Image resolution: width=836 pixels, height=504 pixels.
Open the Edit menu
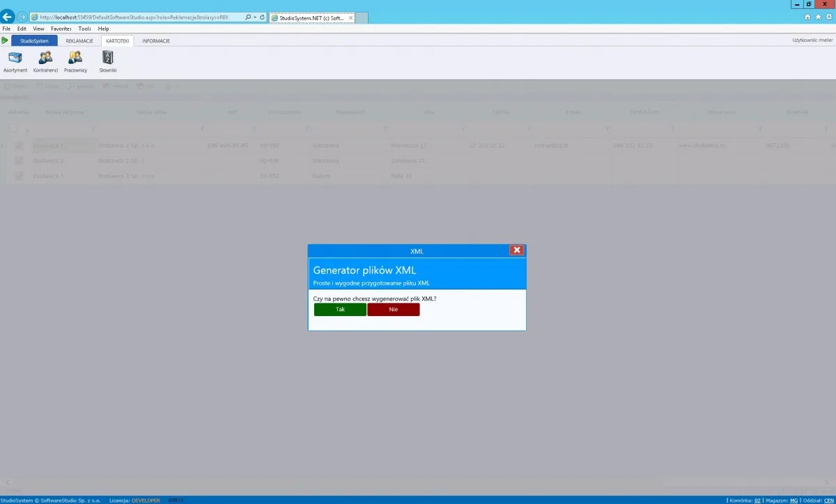pos(22,29)
